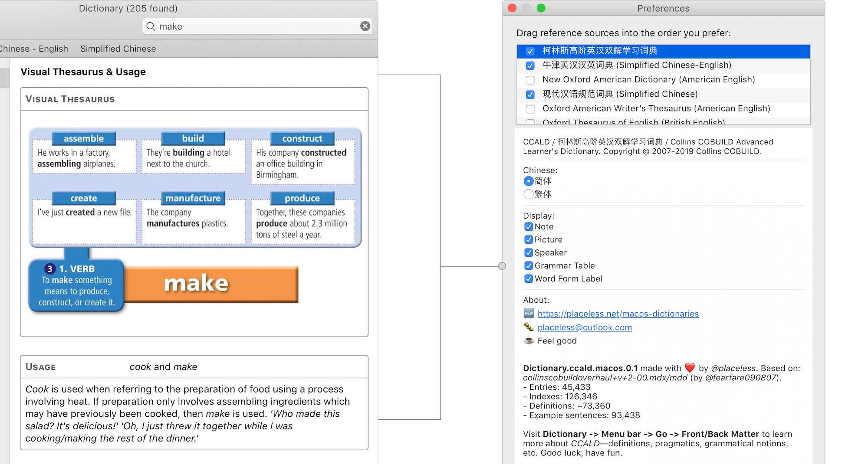Enable the New Oxford American Dictionary source
Screen dimensions: 868x464
[530, 80]
